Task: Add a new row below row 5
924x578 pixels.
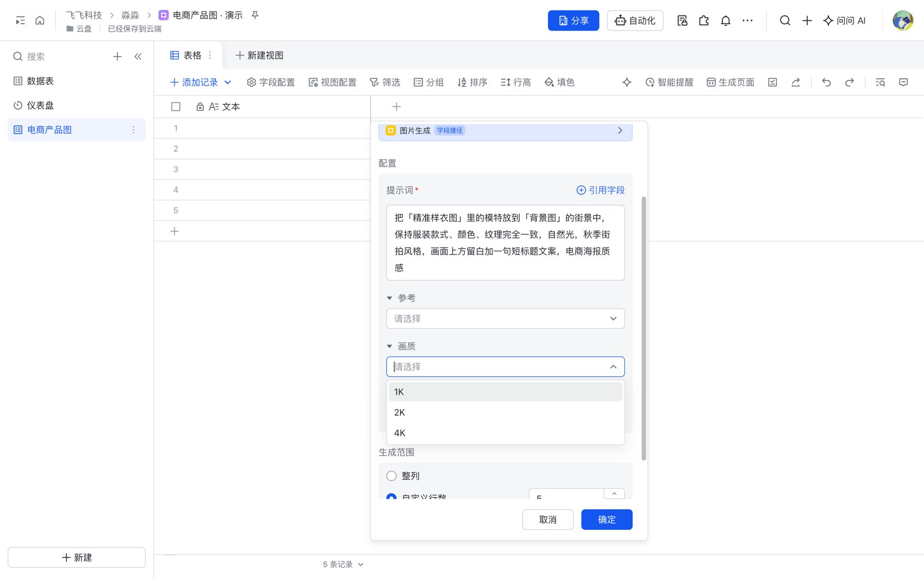Action: [175, 231]
